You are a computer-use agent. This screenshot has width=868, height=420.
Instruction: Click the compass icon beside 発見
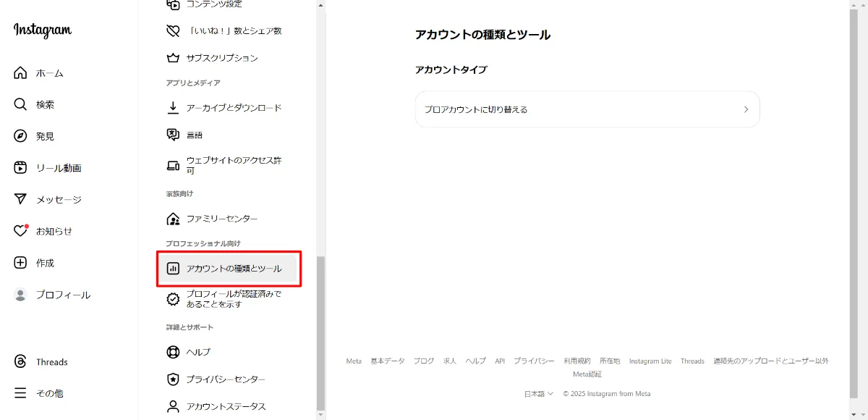coord(20,136)
